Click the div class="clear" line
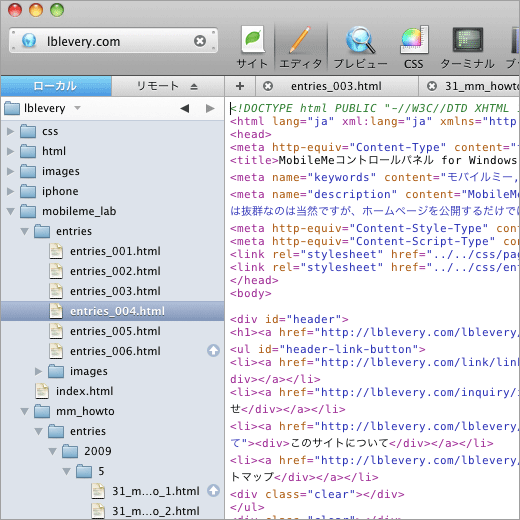Image resolution: width=520 pixels, height=520 pixels. [317, 494]
